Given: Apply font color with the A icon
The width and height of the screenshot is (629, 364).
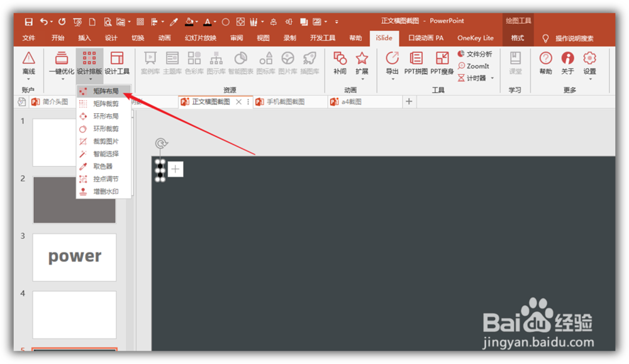Looking at the screenshot, I should click(x=208, y=21).
